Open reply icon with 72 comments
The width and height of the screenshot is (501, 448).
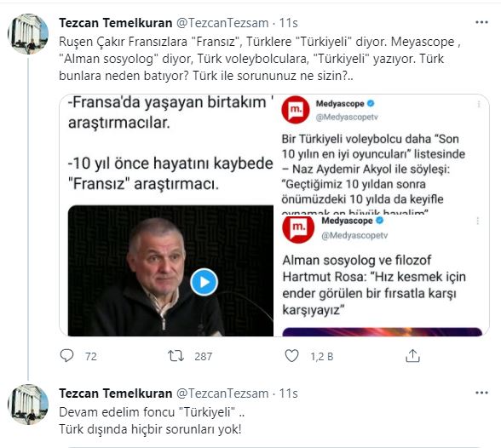click(66, 356)
